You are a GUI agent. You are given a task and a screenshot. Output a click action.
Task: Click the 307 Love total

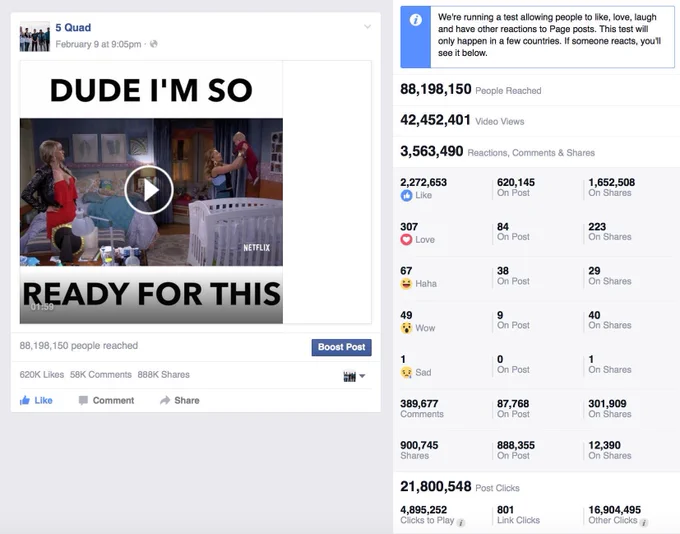(x=409, y=226)
